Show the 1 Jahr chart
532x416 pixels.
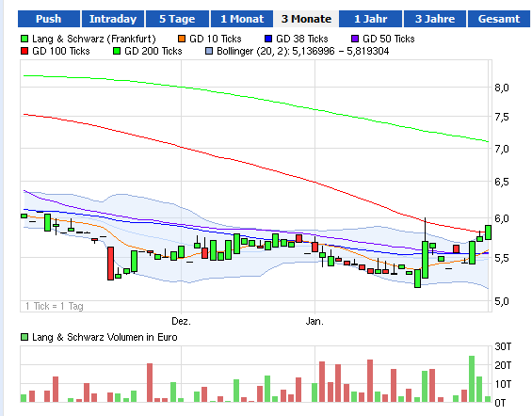click(x=370, y=19)
